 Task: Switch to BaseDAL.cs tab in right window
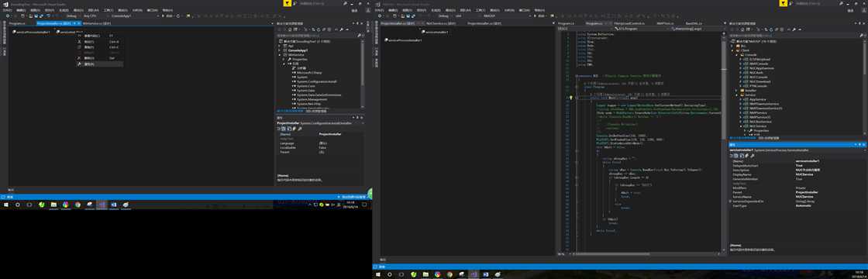pyautogui.click(x=694, y=24)
